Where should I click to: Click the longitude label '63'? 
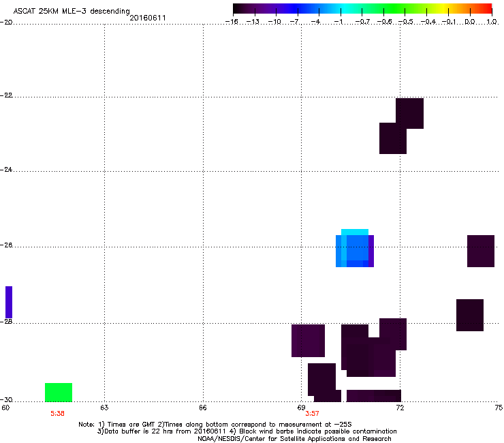[x=104, y=408]
